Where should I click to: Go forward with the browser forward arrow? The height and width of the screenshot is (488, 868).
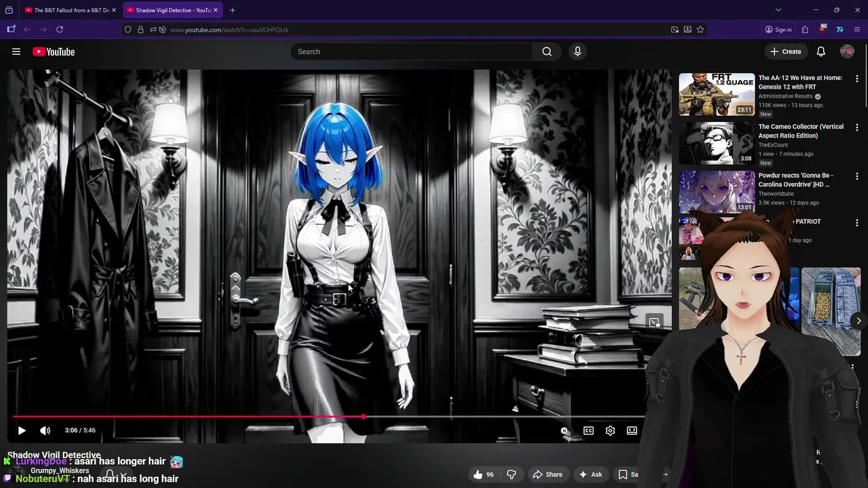click(x=43, y=30)
